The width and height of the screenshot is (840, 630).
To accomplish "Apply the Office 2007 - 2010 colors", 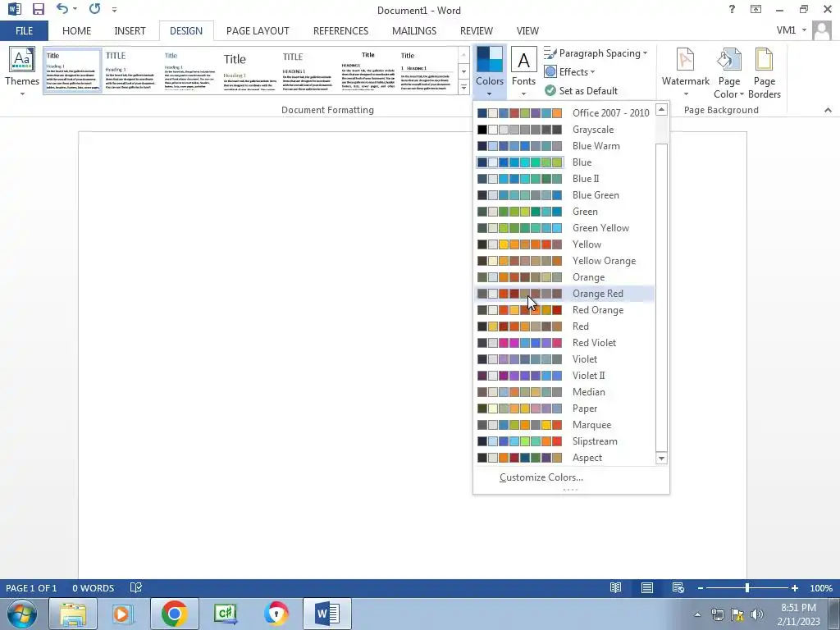I will click(x=564, y=113).
